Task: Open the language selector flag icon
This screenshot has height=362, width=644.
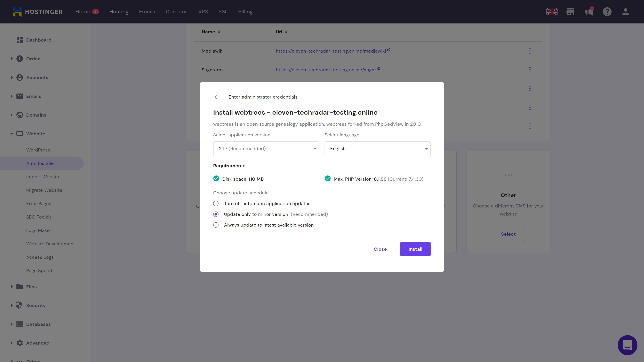Action: click(552, 12)
